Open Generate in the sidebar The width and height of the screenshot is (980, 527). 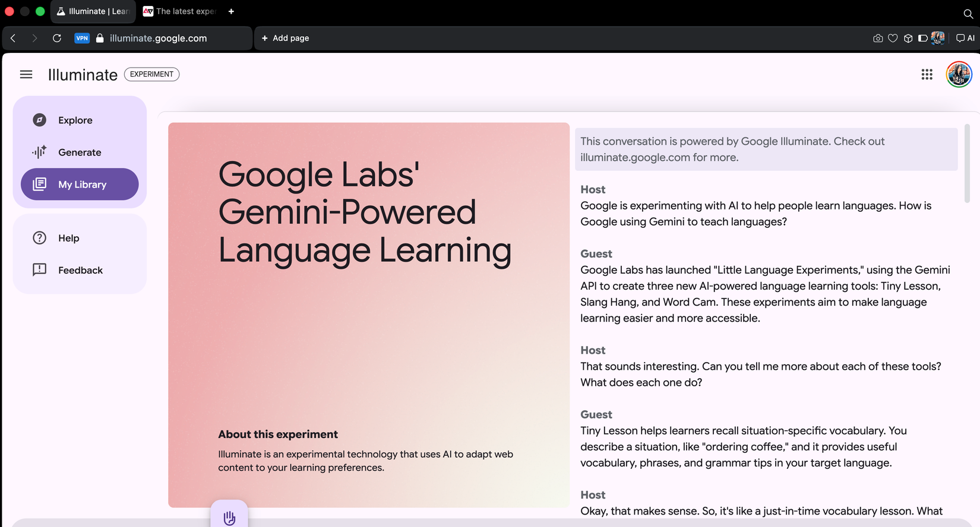80,153
